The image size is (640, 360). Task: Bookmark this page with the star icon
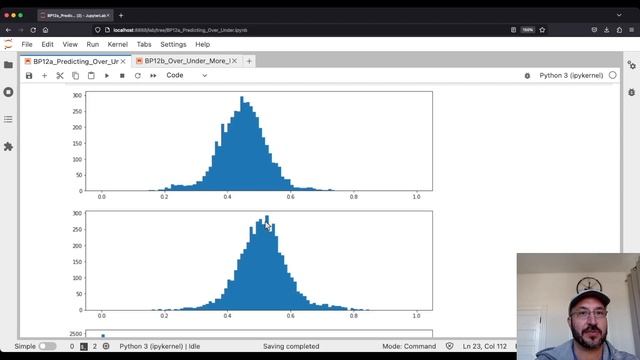point(542,30)
